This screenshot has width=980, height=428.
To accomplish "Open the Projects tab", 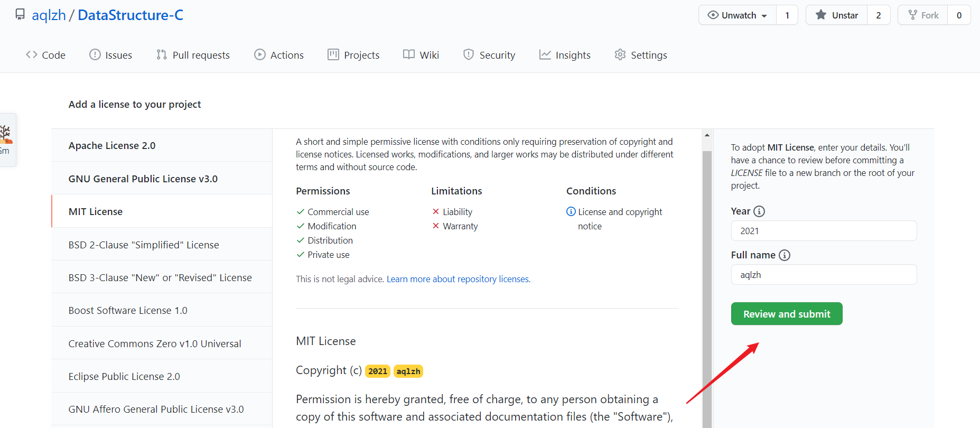I will [353, 55].
